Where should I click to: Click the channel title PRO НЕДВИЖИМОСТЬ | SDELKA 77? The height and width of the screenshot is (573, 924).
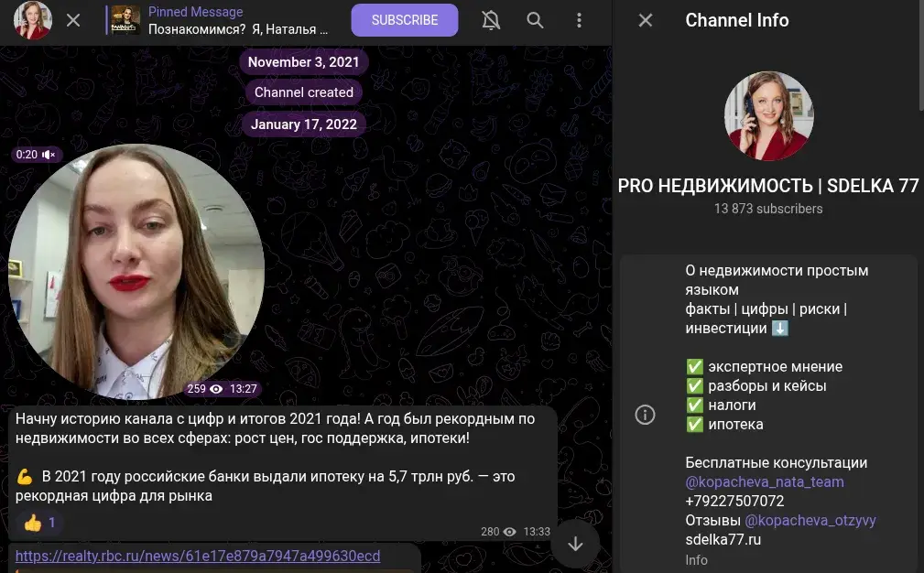point(768,186)
